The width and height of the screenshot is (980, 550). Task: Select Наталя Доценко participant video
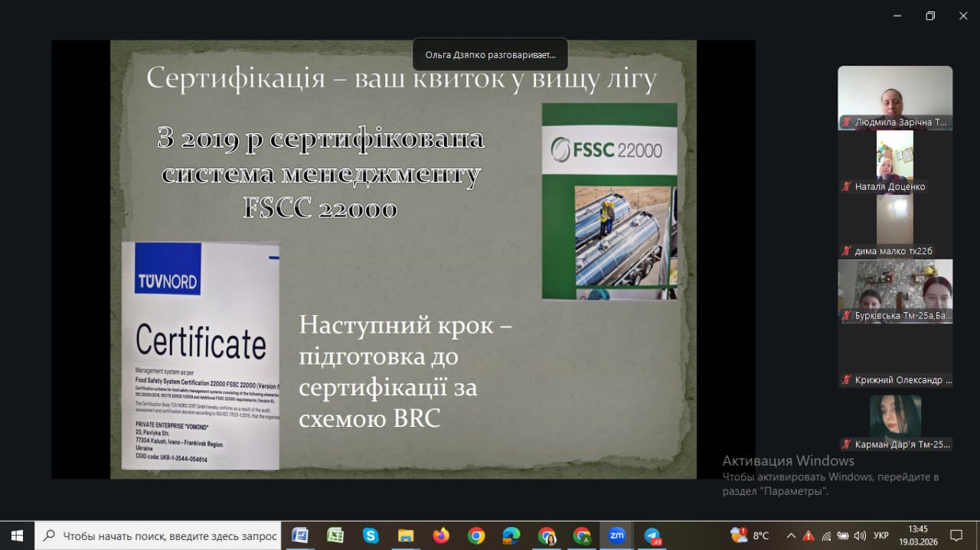coord(895,161)
